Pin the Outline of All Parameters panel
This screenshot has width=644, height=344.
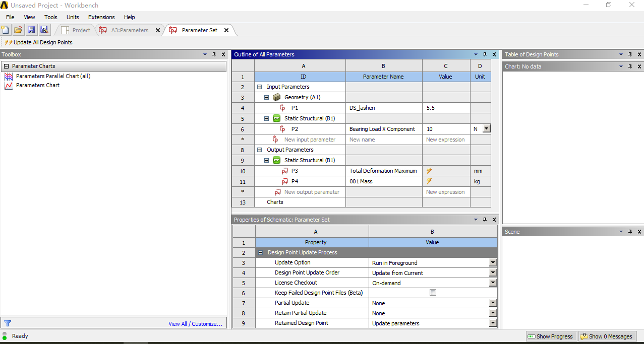click(485, 54)
